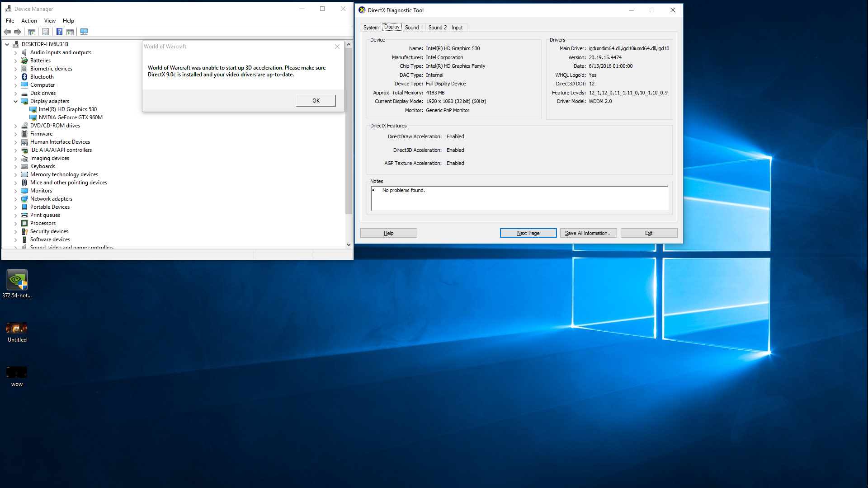
Task: Click the Main Driver value igdumdim64.dll
Action: click(629, 48)
